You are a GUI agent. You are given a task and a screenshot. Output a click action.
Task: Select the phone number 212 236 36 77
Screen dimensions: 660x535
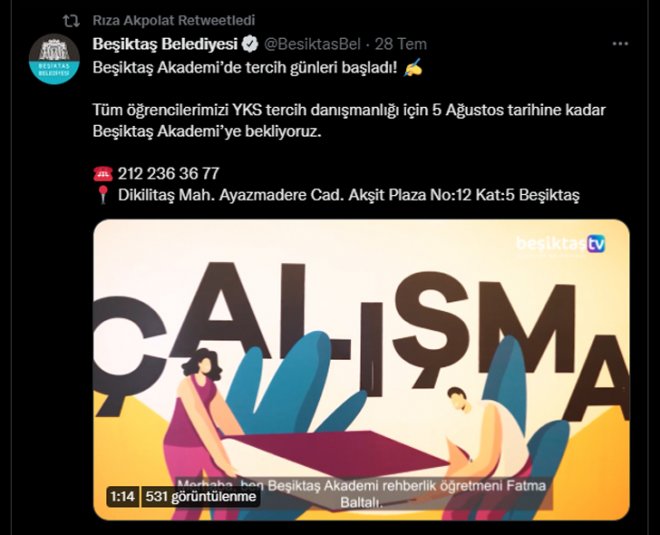click(168, 173)
